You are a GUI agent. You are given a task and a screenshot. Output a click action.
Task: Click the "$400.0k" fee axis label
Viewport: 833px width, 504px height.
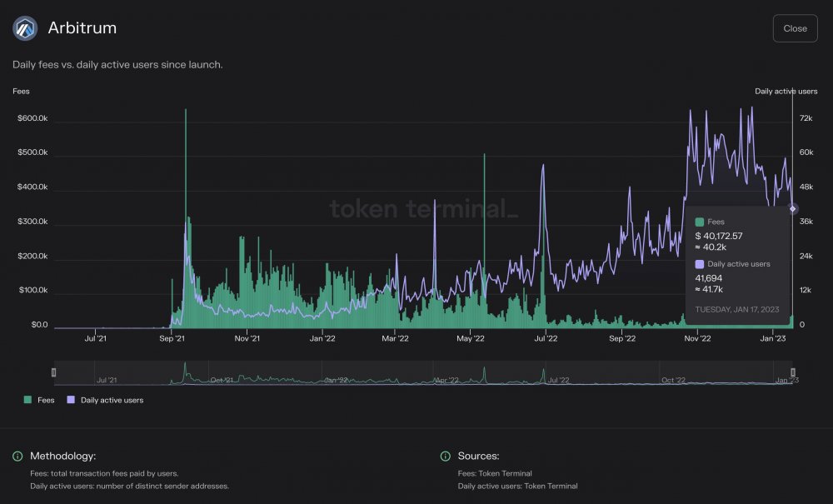32,187
